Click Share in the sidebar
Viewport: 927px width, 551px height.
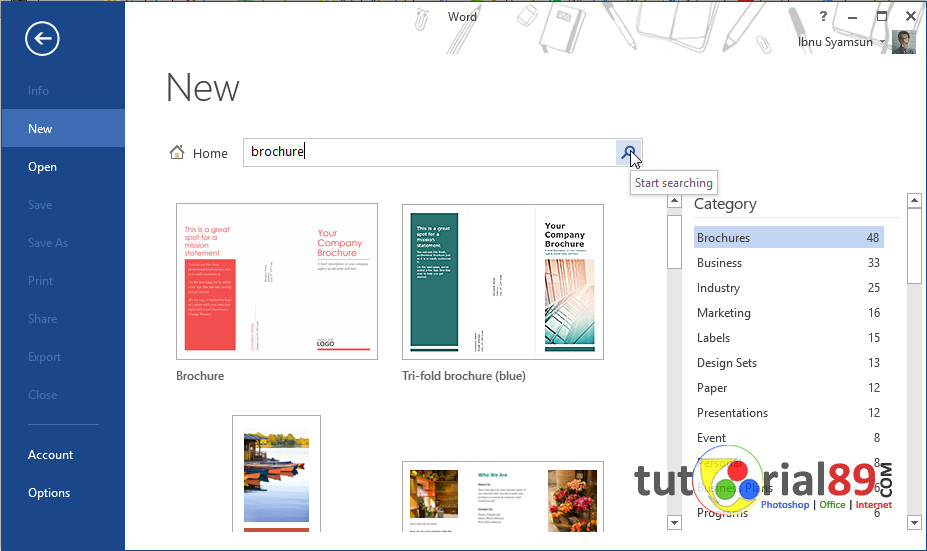click(43, 319)
